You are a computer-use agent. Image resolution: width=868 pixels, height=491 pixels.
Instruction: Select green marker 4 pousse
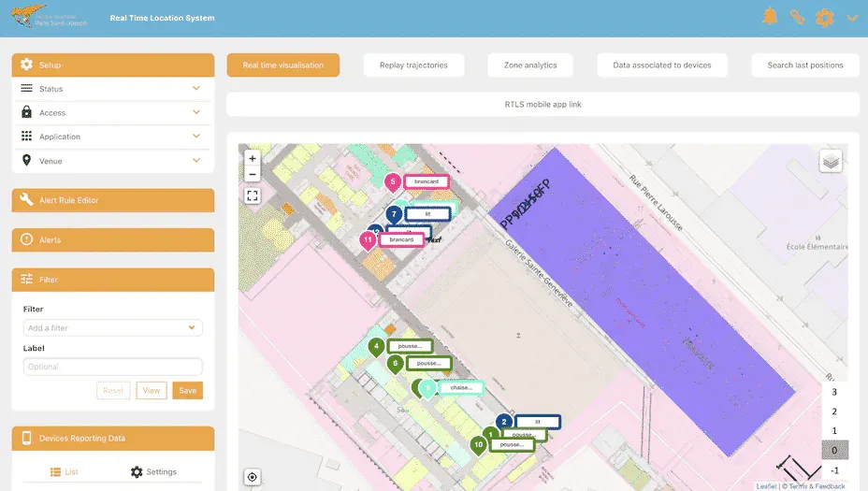376,347
